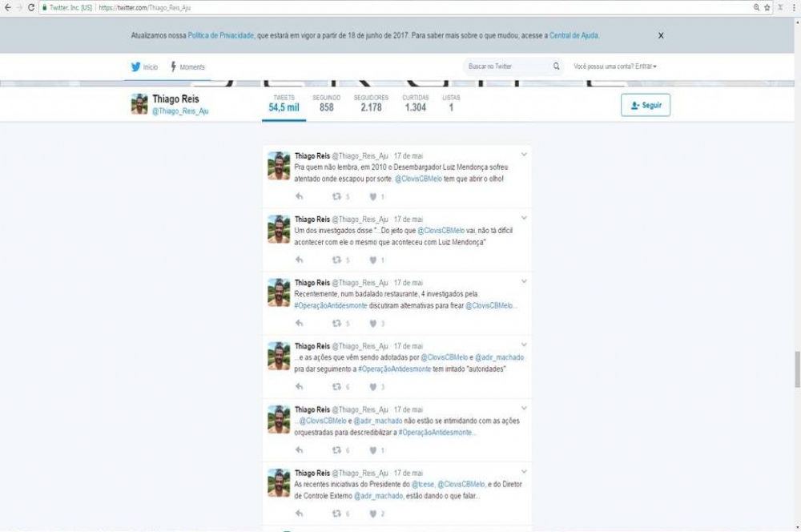Screen dimensions: 801x532
Task: Reply to the 'ações que vêm sendo adotadas' tweet
Action: pyautogui.click(x=300, y=387)
